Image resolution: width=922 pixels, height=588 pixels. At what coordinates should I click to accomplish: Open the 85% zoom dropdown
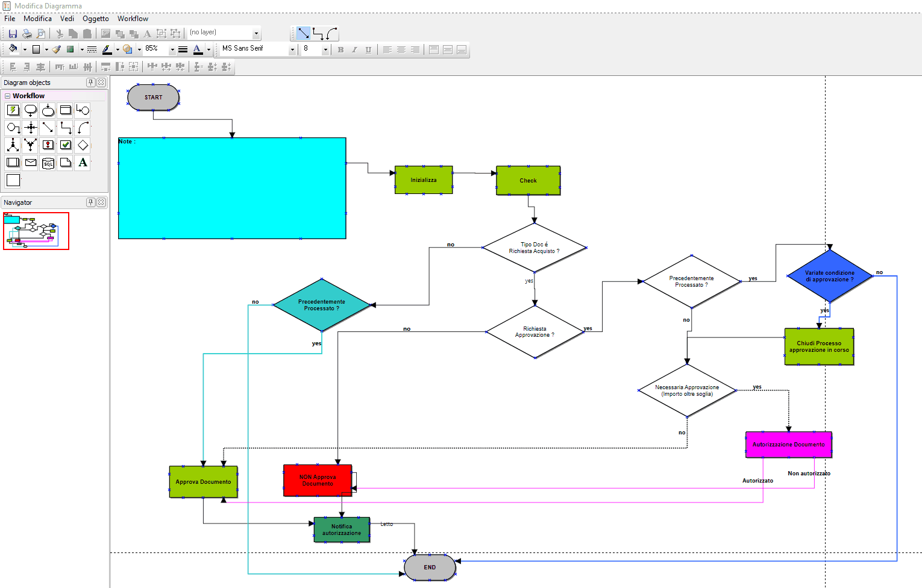tap(172, 49)
